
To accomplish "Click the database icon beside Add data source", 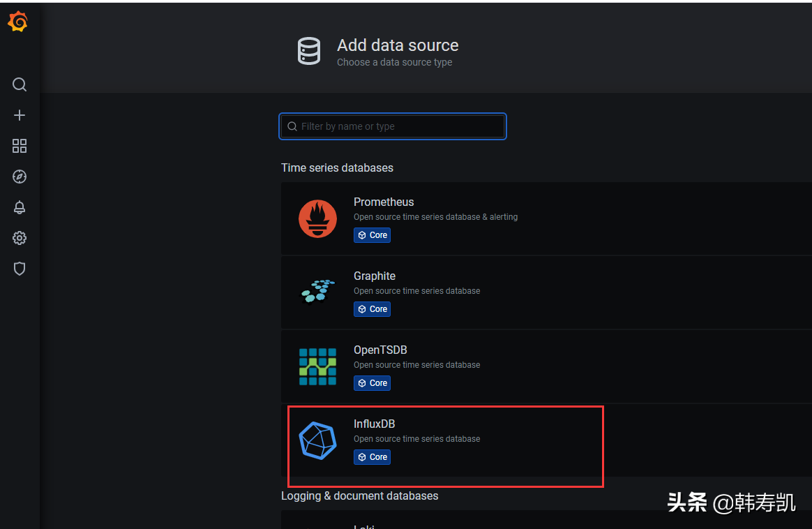I will [x=309, y=51].
